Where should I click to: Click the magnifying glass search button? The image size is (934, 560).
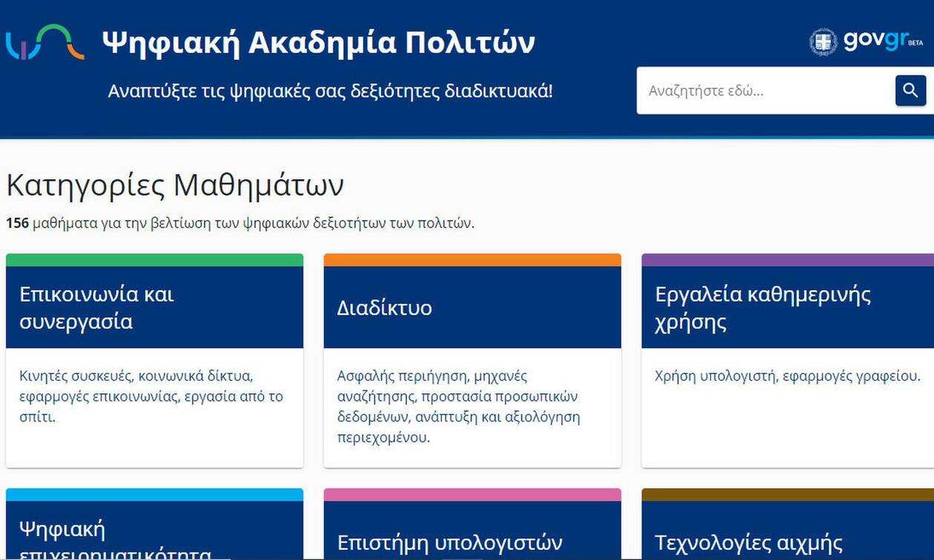coord(910,90)
